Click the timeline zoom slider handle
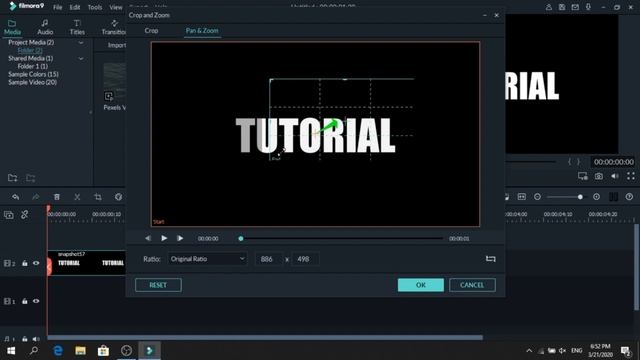The image size is (640, 360). [x=580, y=197]
